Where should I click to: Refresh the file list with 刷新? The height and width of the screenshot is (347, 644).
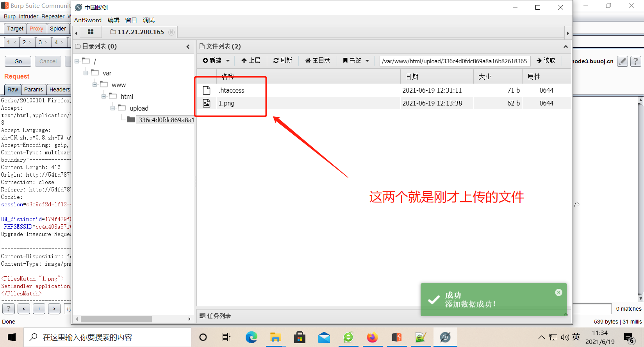[283, 61]
